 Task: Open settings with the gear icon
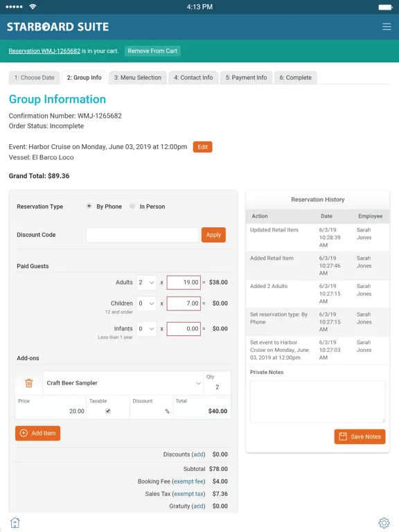[x=384, y=523]
